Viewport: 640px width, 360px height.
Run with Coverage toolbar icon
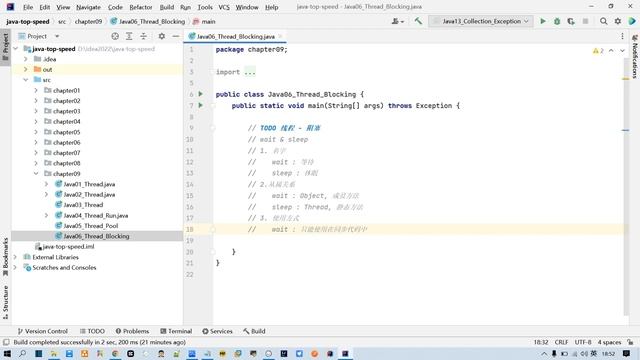tap(571, 21)
